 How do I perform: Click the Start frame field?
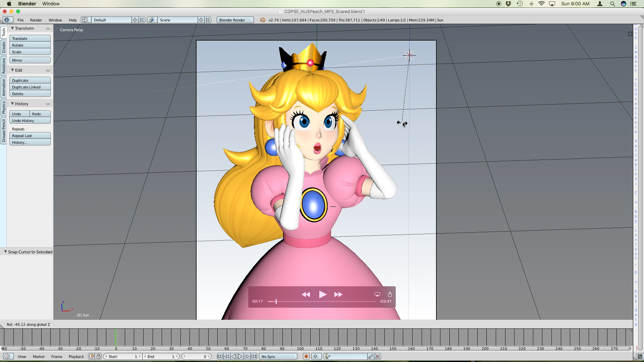coord(123,356)
